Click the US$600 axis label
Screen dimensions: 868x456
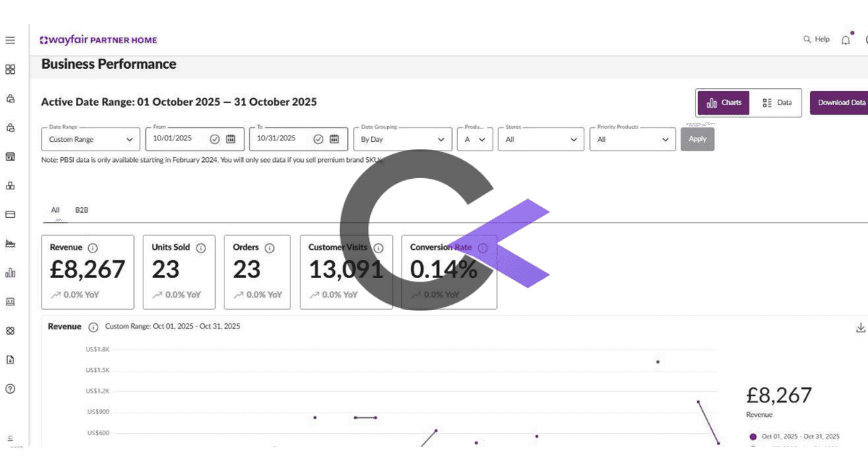point(98,433)
